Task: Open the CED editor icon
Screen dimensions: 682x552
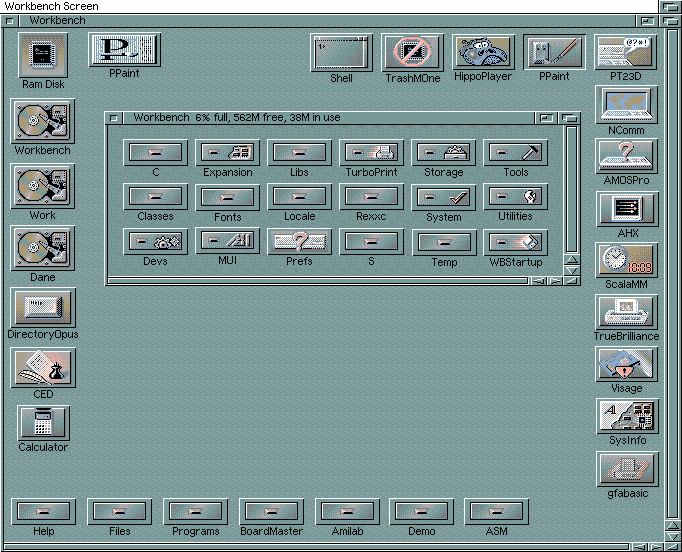Action: point(43,368)
